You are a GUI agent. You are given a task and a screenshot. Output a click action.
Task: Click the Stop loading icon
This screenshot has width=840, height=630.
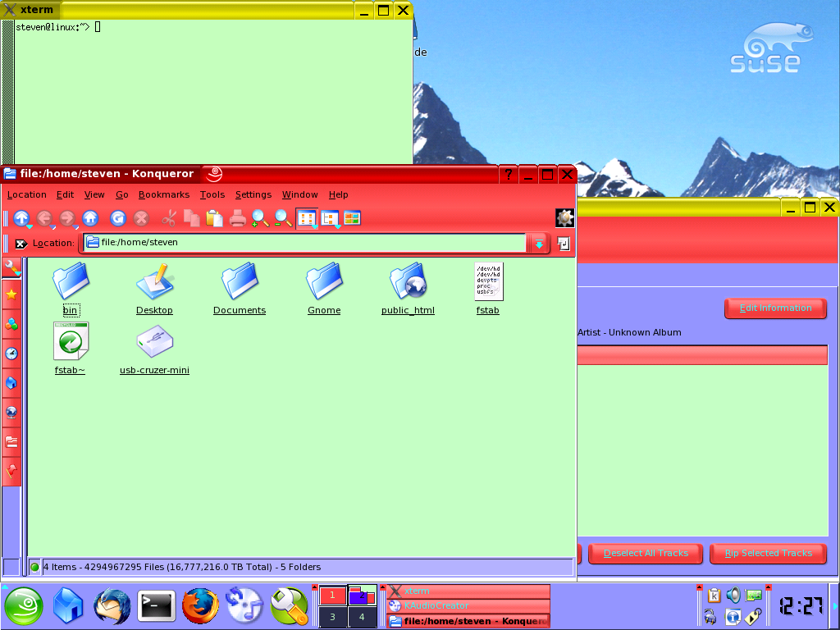pos(141,218)
